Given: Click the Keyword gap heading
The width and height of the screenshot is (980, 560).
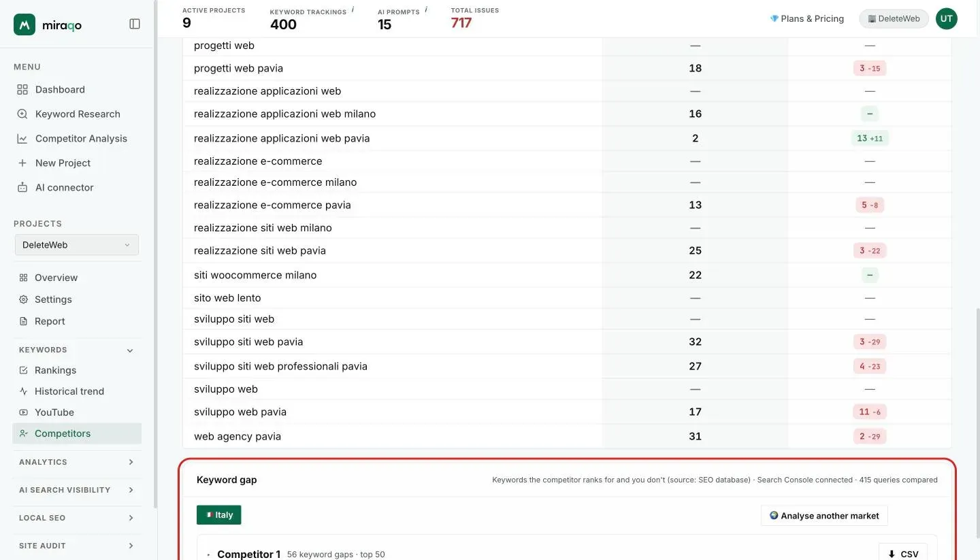Looking at the screenshot, I should pyautogui.click(x=227, y=480).
